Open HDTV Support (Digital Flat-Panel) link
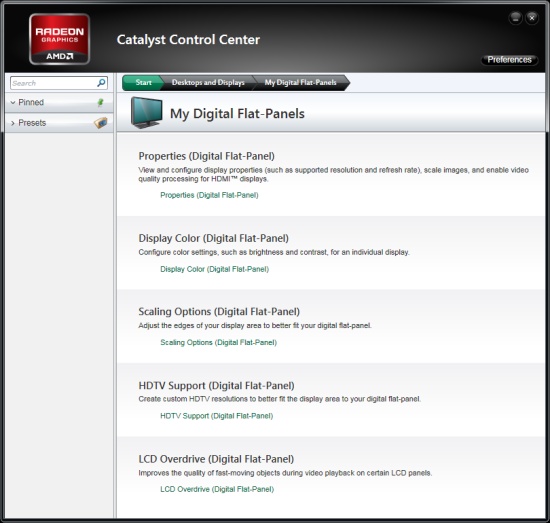Viewport: 550px width, 523px height. [216, 416]
